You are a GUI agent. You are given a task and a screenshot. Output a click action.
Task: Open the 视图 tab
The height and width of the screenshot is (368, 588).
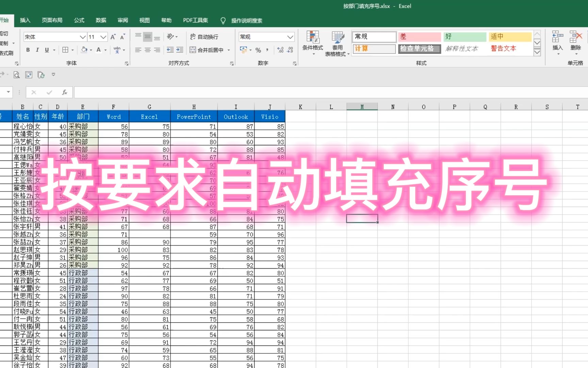click(145, 20)
